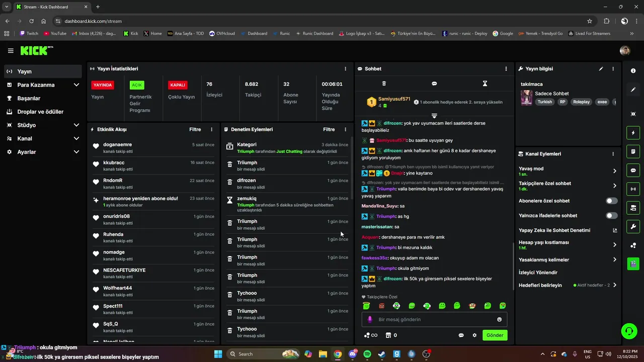Open Yapay Zeka ile Sohbet Denetimi link

[x=568, y=230]
